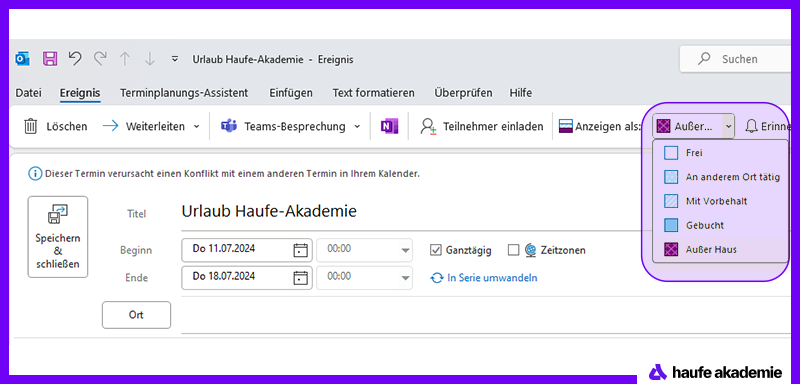Open the OneNote icon in the ribbon
Viewport: 800px width, 384px height.
pyautogui.click(x=389, y=126)
